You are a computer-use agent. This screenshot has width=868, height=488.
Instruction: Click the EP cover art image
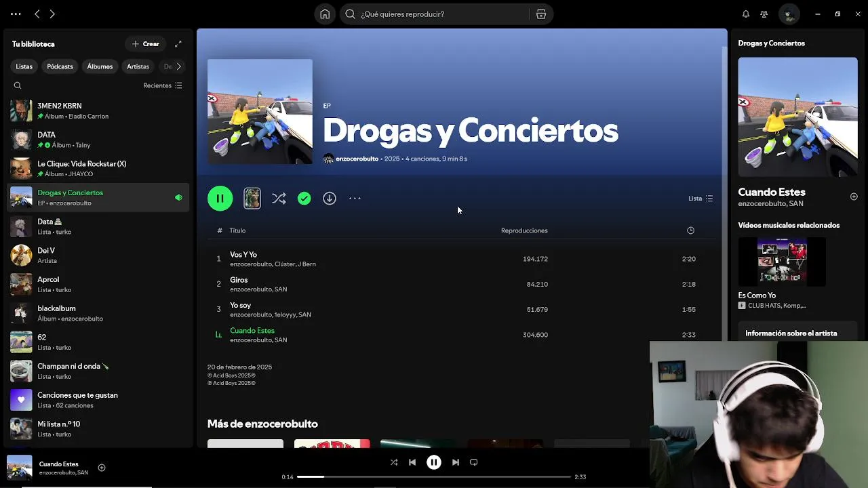260,111
